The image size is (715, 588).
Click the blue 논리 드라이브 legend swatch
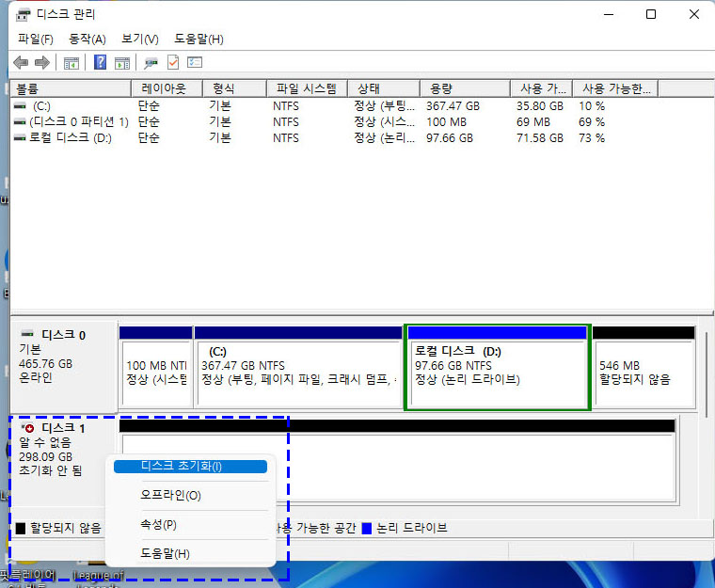367,528
